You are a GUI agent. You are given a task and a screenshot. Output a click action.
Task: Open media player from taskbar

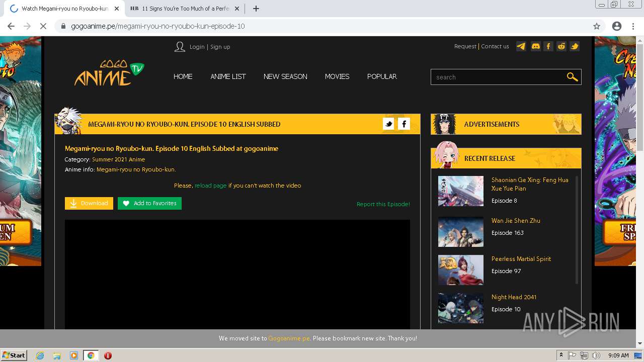coord(74,355)
